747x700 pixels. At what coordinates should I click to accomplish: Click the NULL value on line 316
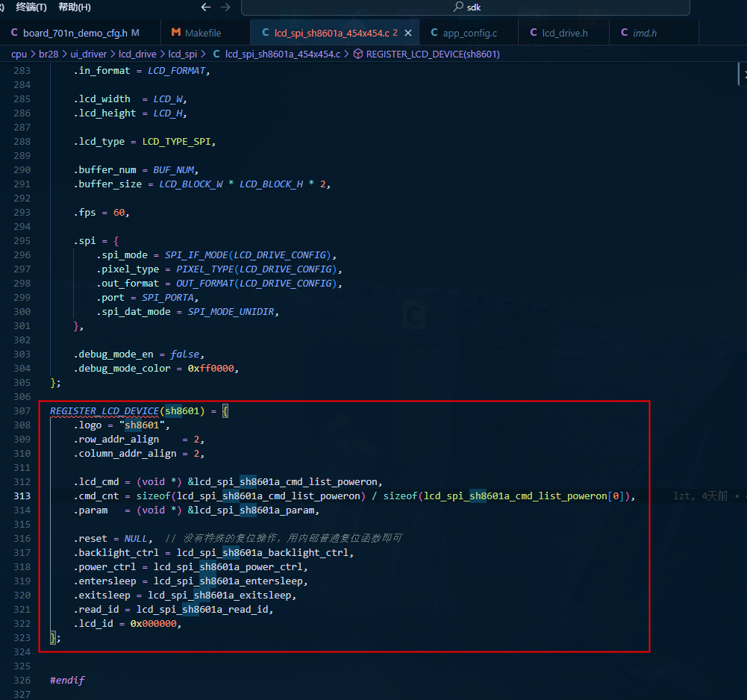click(136, 539)
